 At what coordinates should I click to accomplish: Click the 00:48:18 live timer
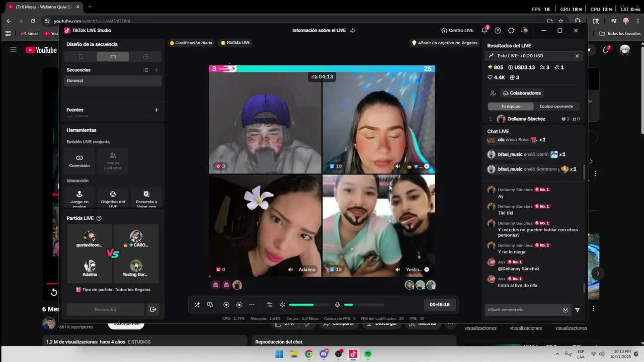(439, 305)
